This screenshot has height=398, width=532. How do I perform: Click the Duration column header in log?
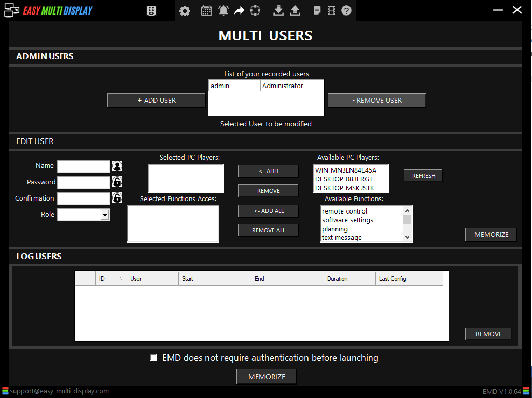pos(349,279)
